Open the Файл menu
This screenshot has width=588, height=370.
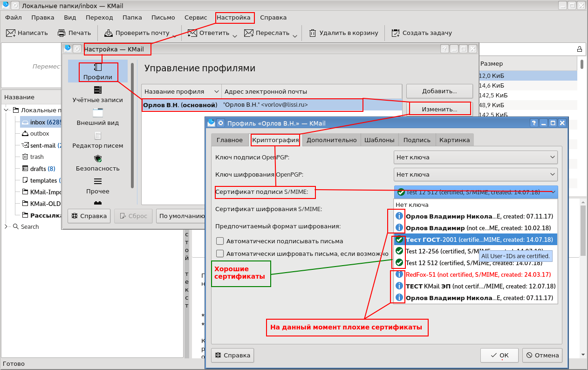tap(14, 18)
